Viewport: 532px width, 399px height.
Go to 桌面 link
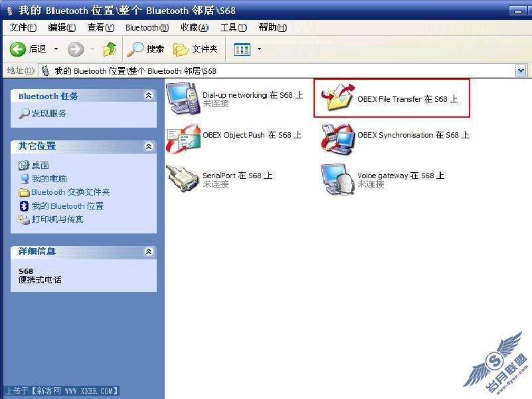tap(41, 166)
